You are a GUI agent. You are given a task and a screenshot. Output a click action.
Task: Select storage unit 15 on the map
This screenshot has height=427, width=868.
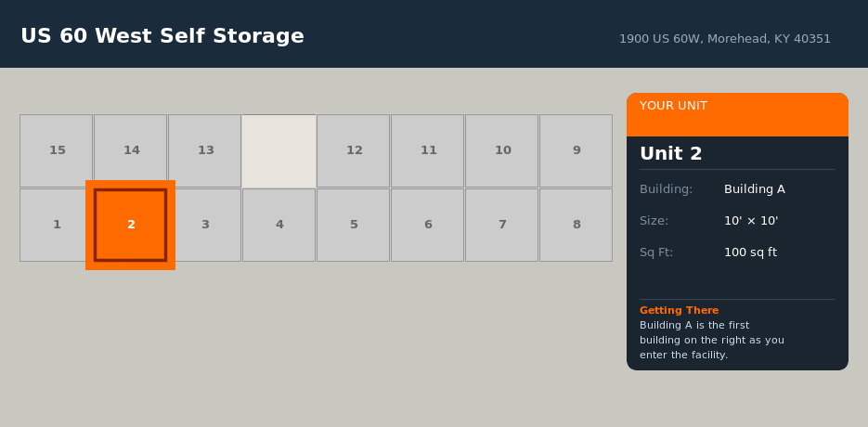tap(57, 150)
